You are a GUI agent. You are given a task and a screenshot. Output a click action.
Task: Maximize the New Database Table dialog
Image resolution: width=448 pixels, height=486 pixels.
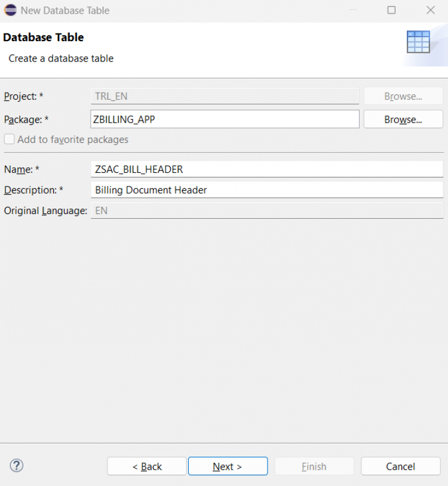pos(391,10)
